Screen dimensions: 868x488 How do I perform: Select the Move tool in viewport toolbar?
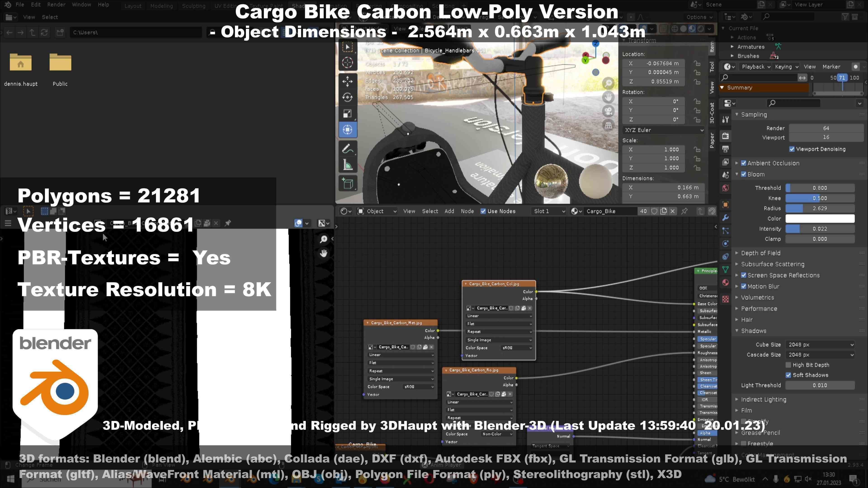(347, 81)
